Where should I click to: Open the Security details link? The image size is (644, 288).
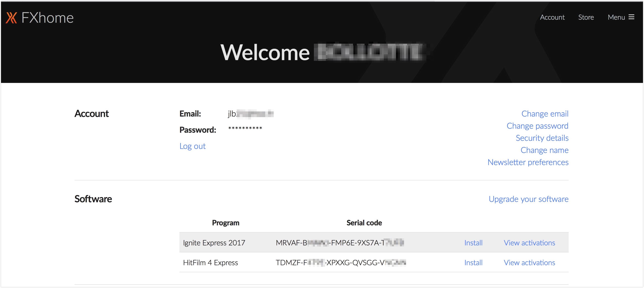[542, 138]
